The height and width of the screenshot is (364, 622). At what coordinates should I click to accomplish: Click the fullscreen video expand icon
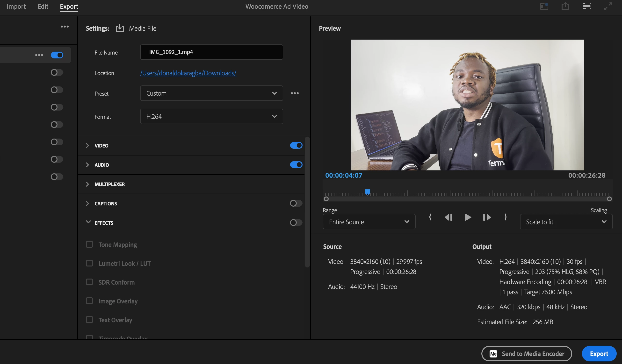608,6
